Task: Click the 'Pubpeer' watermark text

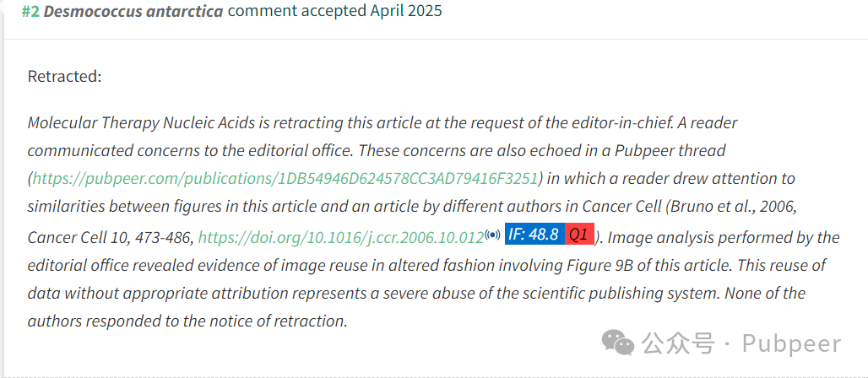Action: [x=792, y=344]
